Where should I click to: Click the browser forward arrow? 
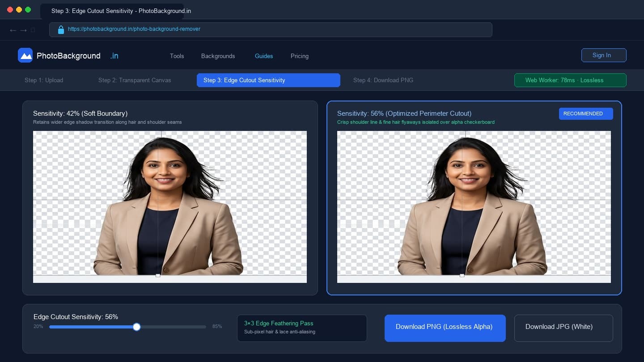pyautogui.click(x=24, y=30)
